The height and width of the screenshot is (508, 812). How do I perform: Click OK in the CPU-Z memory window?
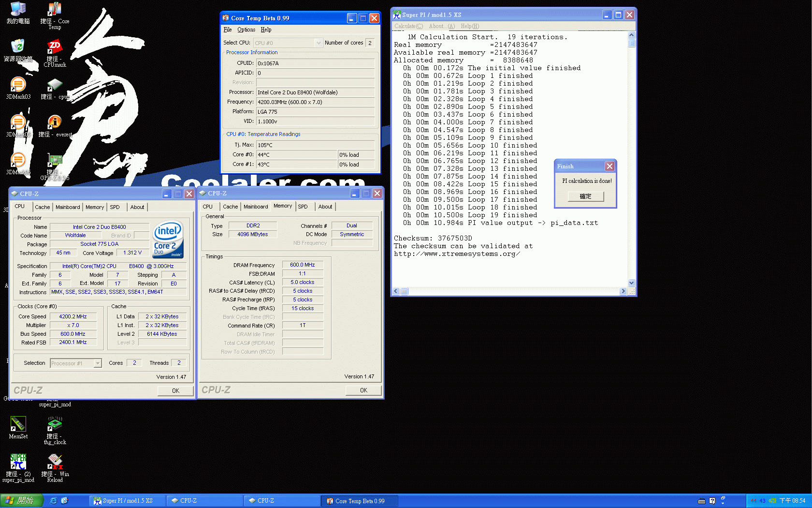click(363, 390)
